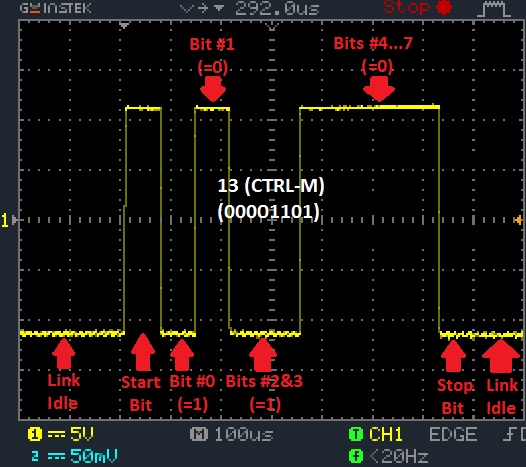Click the GW Instek logo
526x467 pixels.
tap(55, 8)
